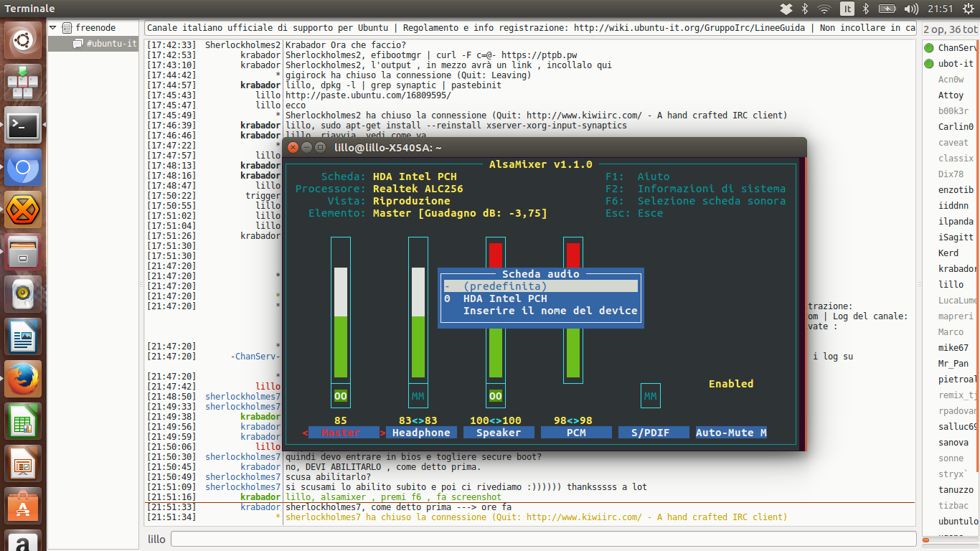Screen dimensions: 980x551
Task: Open Ubuntu Software Center launcher icon
Action: (23, 506)
